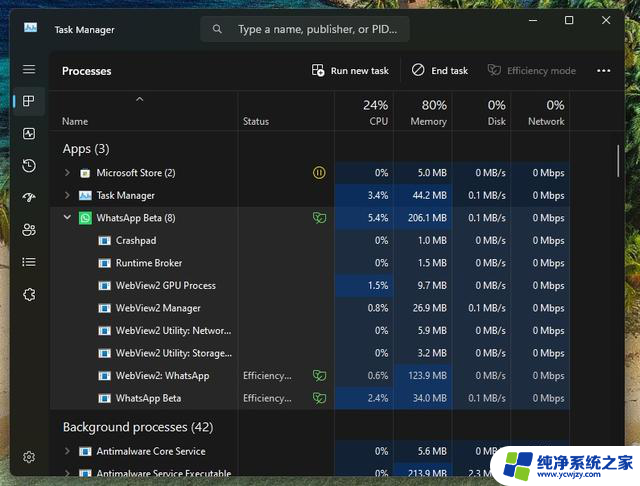640x486 pixels.
Task: Open the App history icon
Action: (29, 165)
